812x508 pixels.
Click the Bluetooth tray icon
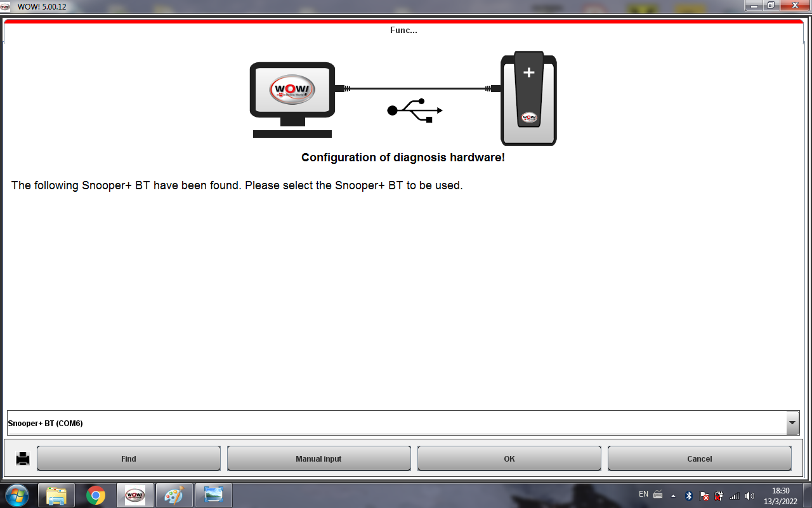689,496
